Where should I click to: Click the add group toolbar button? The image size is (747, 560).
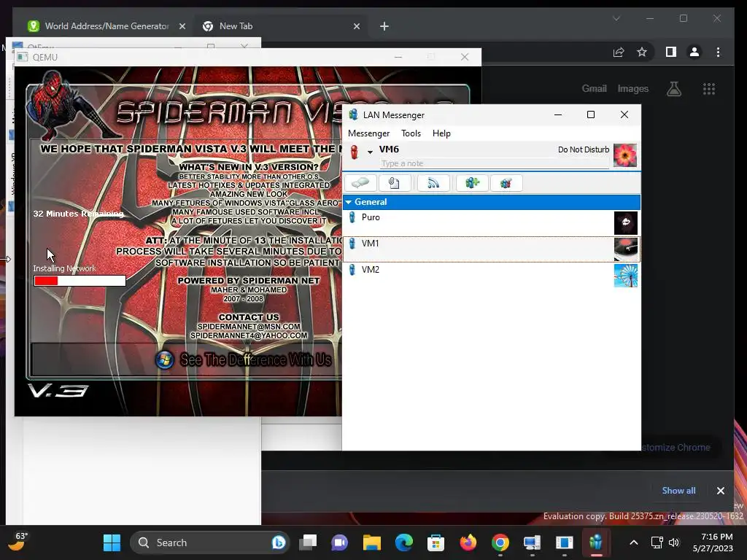(472, 183)
